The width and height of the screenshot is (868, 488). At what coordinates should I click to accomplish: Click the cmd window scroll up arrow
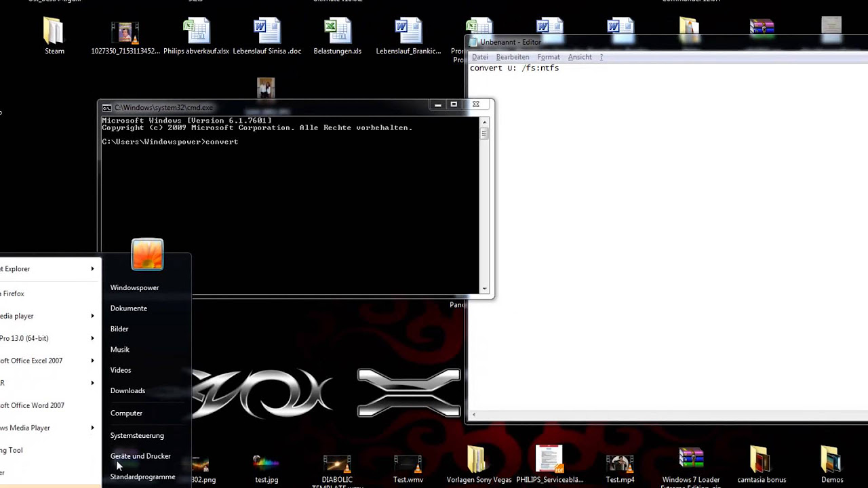point(484,122)
